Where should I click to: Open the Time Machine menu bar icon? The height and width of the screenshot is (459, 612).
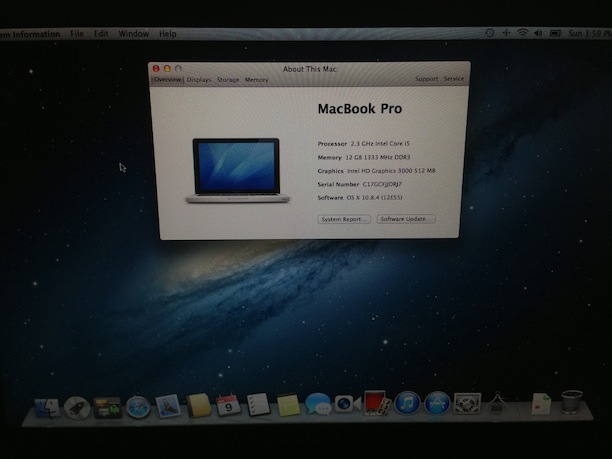point(489,33)
